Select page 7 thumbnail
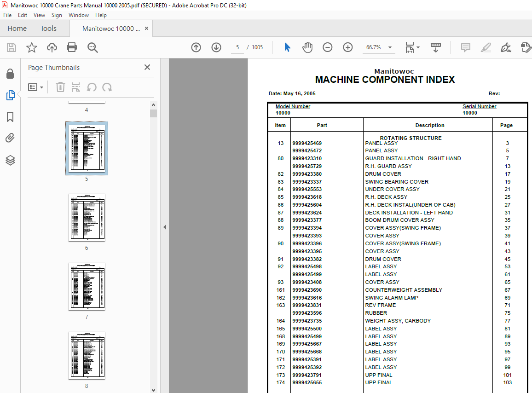The height and width of the screenshot is (393, 532). point(87,286)
